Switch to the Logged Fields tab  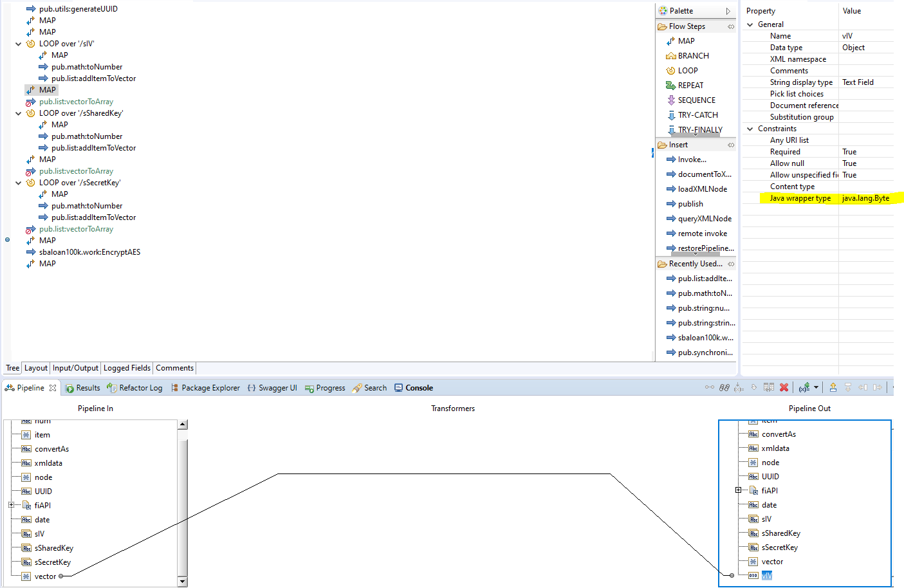[x=127, y=368]
